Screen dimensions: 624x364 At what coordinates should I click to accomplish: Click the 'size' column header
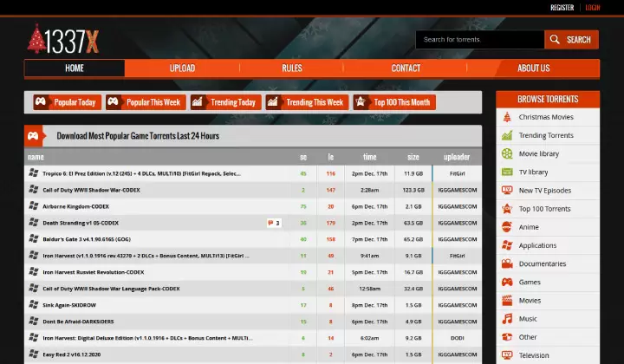click(413, 157)
